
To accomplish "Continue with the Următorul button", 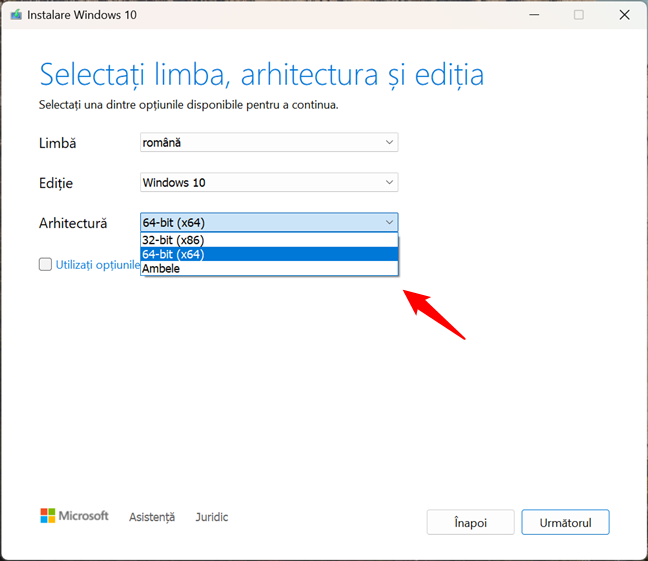I will [x=565, y=523].
